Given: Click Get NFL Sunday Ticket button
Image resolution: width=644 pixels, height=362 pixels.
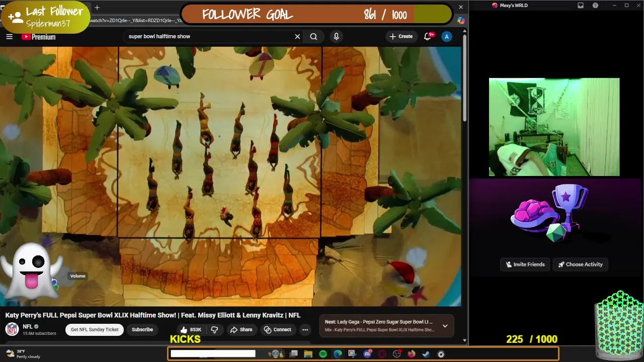Looking at the screenshot, I should pos(95,329).
